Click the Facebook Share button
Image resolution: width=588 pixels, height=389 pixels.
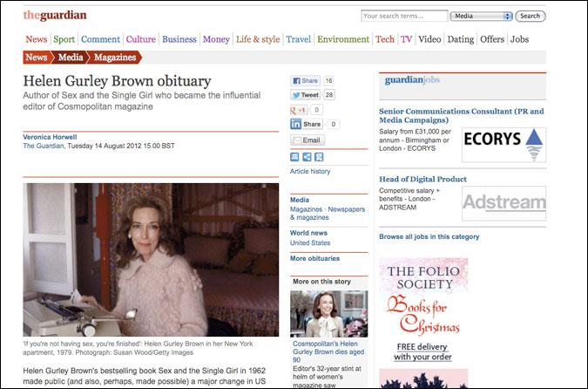305,79
